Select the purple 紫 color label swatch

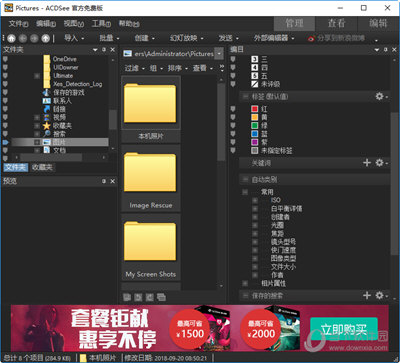coord(255,142)
